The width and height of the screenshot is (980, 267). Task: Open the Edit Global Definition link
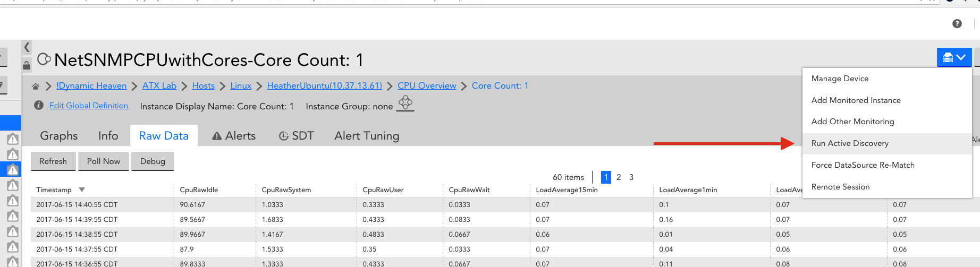(89, 106)
